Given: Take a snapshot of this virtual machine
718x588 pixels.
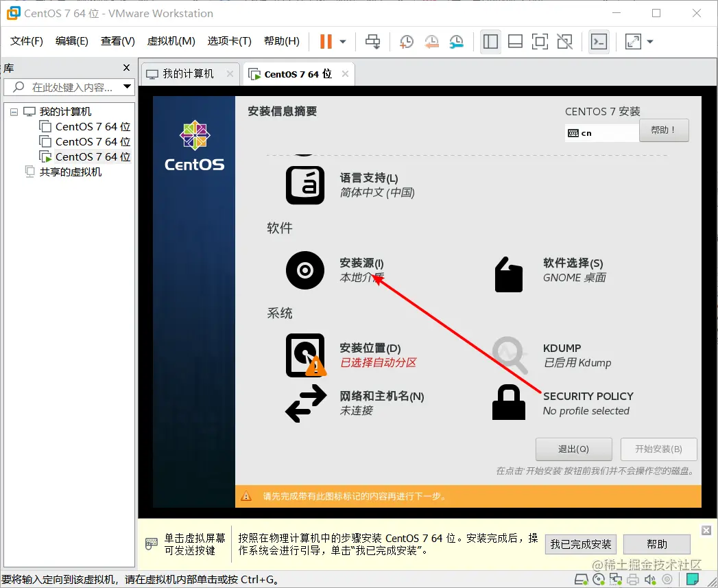Looking at the screenshot, I should tap(406, 42).
